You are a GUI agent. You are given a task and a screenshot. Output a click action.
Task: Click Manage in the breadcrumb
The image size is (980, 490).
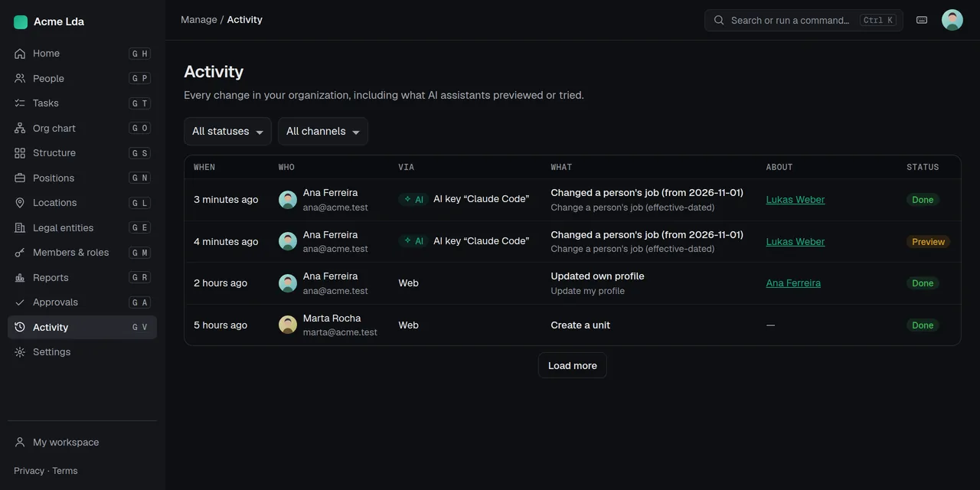(x=199, y=20)
